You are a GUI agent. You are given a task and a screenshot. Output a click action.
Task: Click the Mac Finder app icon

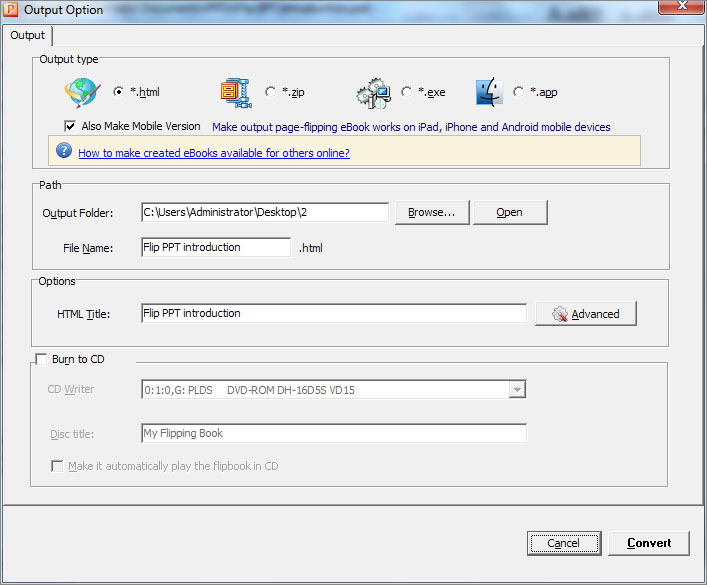click(x=489, y=92)
